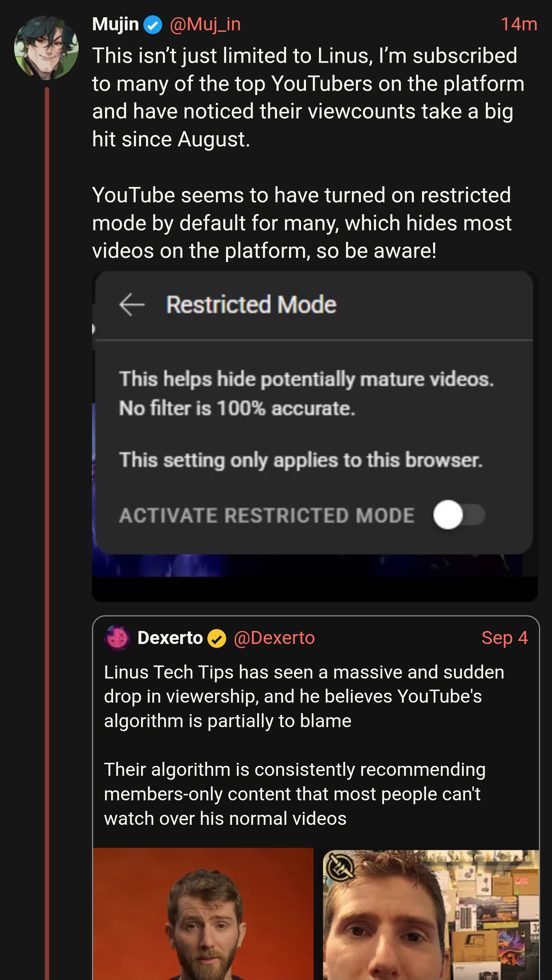Click the circular overlay icon on Linus selfie
Viewport: 552px width, 980px height.
[x=339, y=867]
